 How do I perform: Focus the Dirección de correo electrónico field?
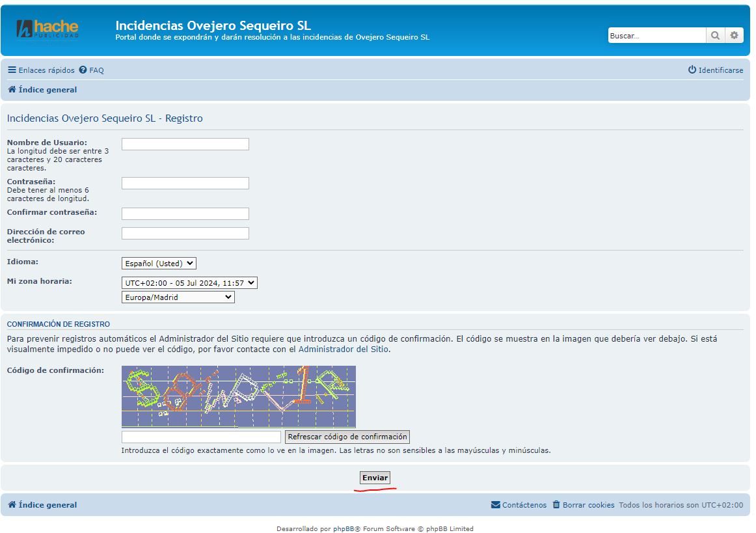click(x=185, y=234)
